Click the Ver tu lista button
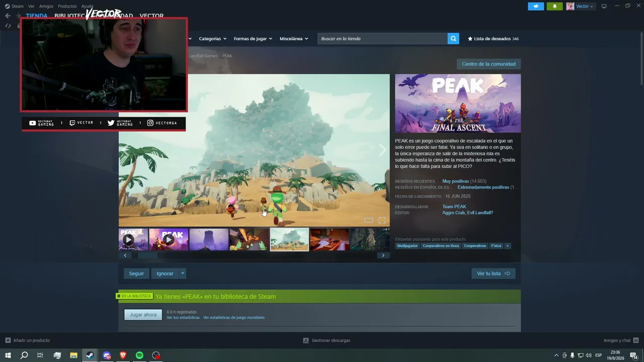Screen dimensions: 644x362 [493, 274]
